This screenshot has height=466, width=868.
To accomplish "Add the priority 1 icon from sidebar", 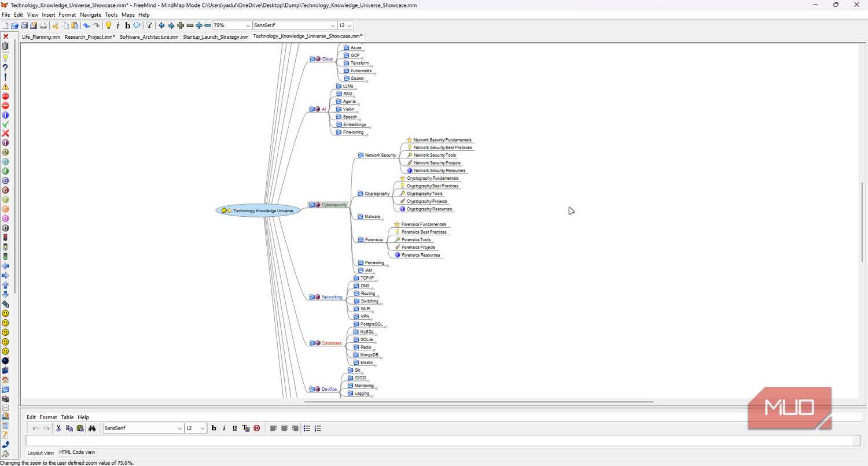I will pyautogui.click(x=6, y=143).
